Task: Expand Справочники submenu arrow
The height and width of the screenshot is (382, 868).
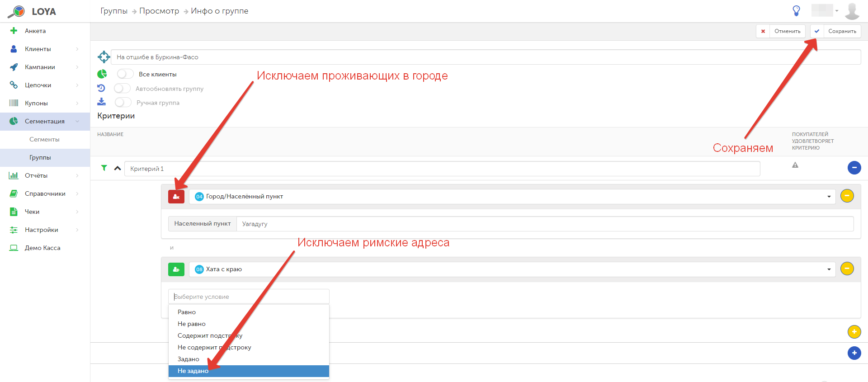Action: [77, 193]
